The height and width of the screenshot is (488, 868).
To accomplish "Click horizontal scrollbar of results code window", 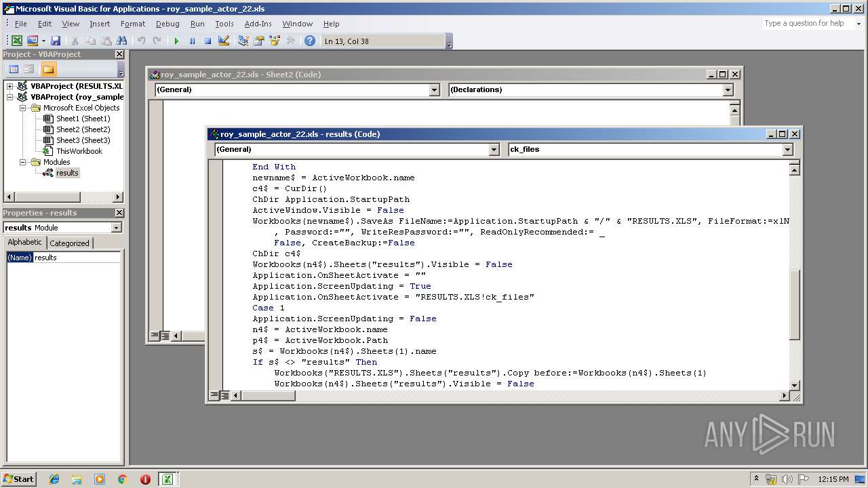I will pyautogui.click(x=268, y=396).
